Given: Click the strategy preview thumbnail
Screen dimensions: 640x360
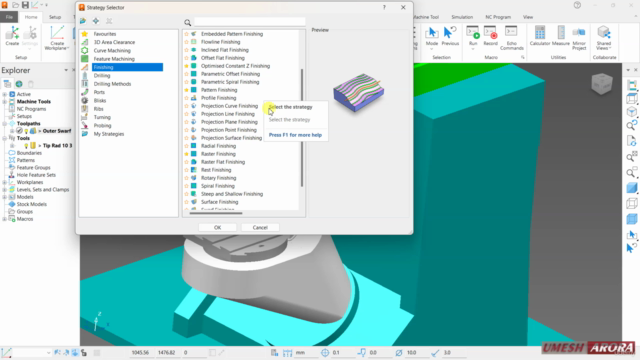Looking at the screenshot, I should pyautogui.click(x=359, y=93).
